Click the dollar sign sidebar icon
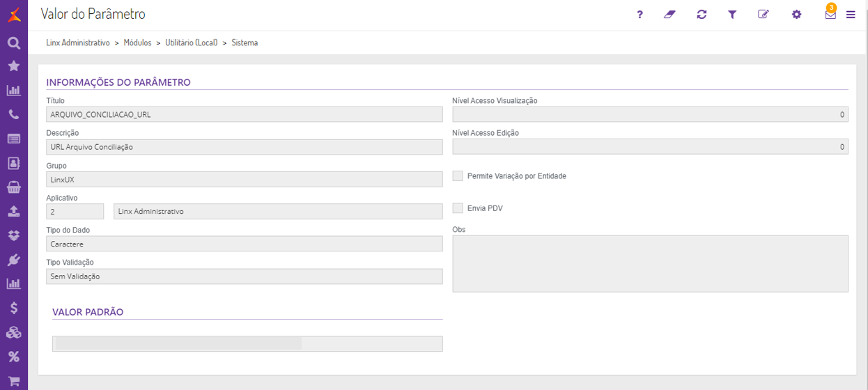The image size is (868, 390). point(13,308)
